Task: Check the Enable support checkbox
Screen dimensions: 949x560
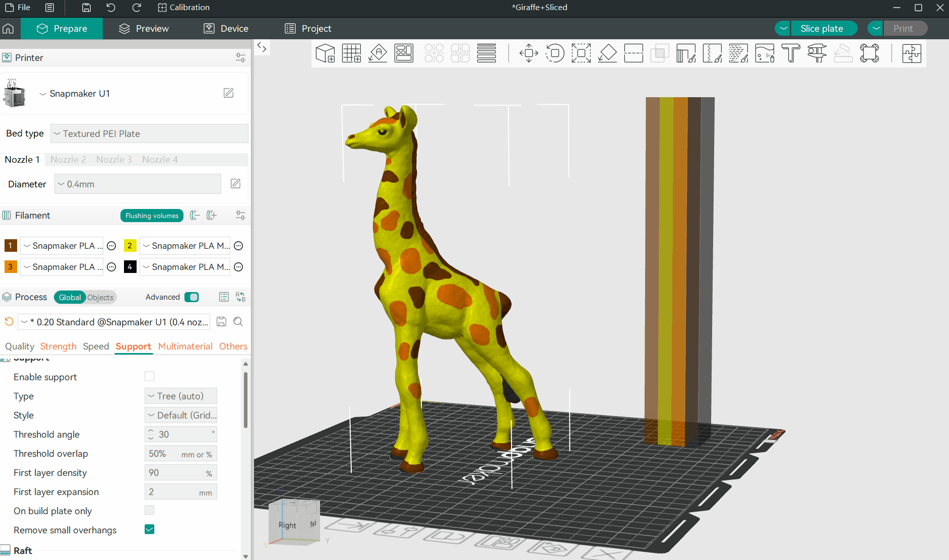Action: 149,376
